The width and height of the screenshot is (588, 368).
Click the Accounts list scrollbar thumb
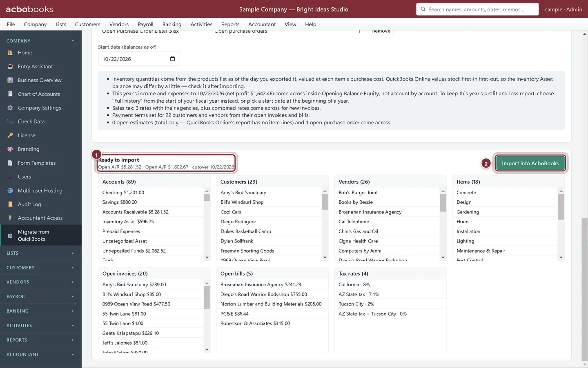tap(207, 197)
